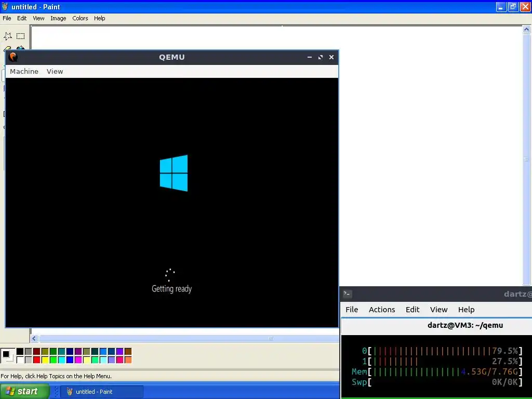The image size is (532, 399).
Task: Open the Image menu in Paint
Action: (58, 18)
